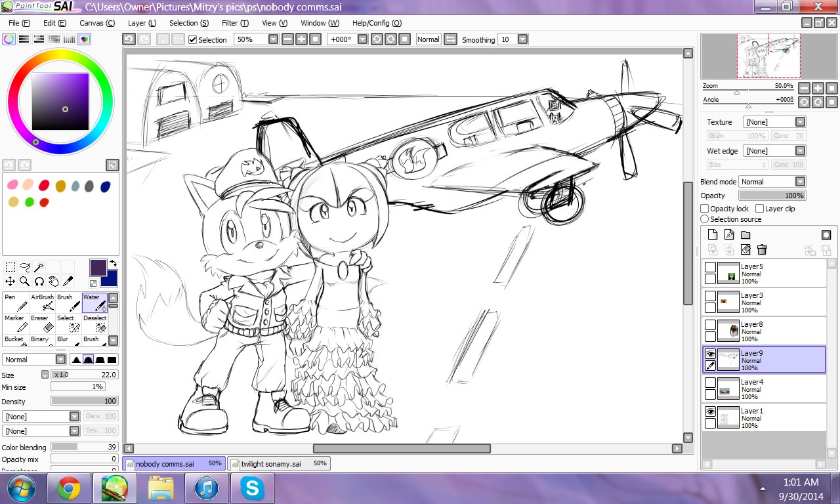The height and width of the screenshot is (504, 840).
Task: Open the Filter menu
Action: tap(235, 23)
